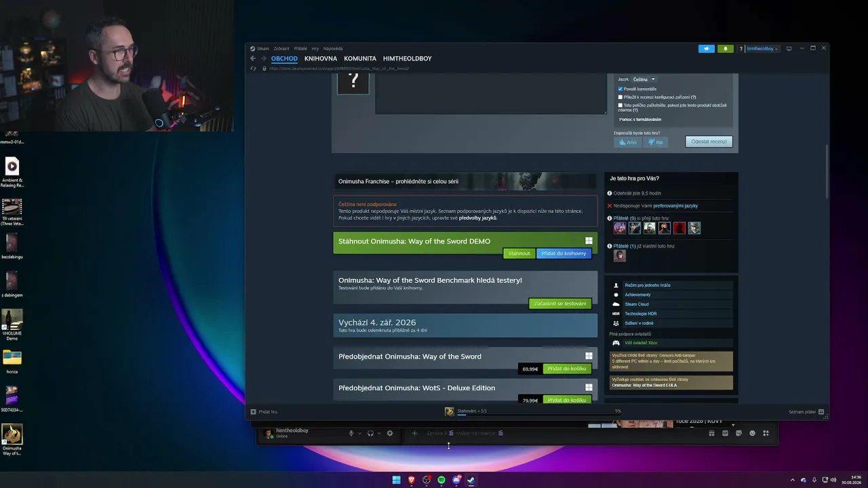Toggle the Povolit komentáře checkbox
This screenshot has height=488, width=868.
620,89
